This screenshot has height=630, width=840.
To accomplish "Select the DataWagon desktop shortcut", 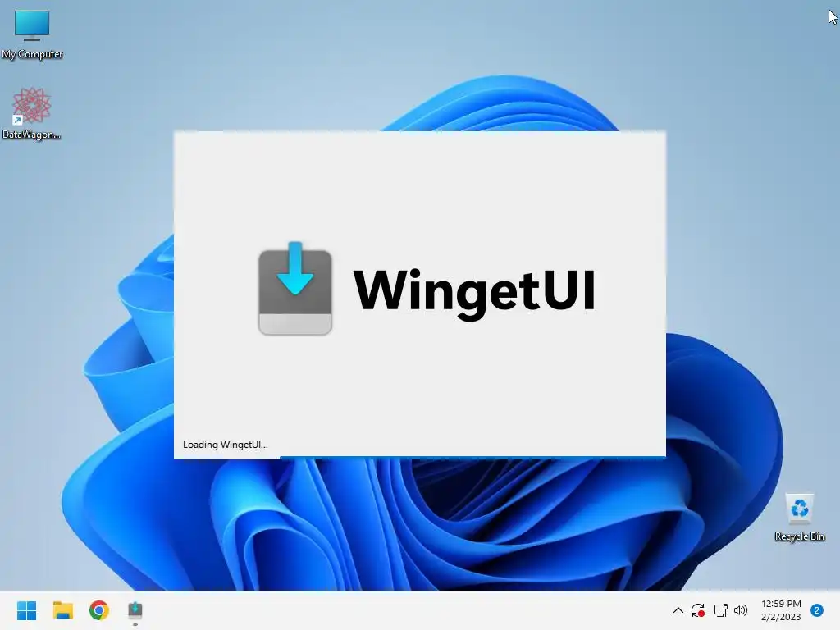I will click(x=31, y=113).
